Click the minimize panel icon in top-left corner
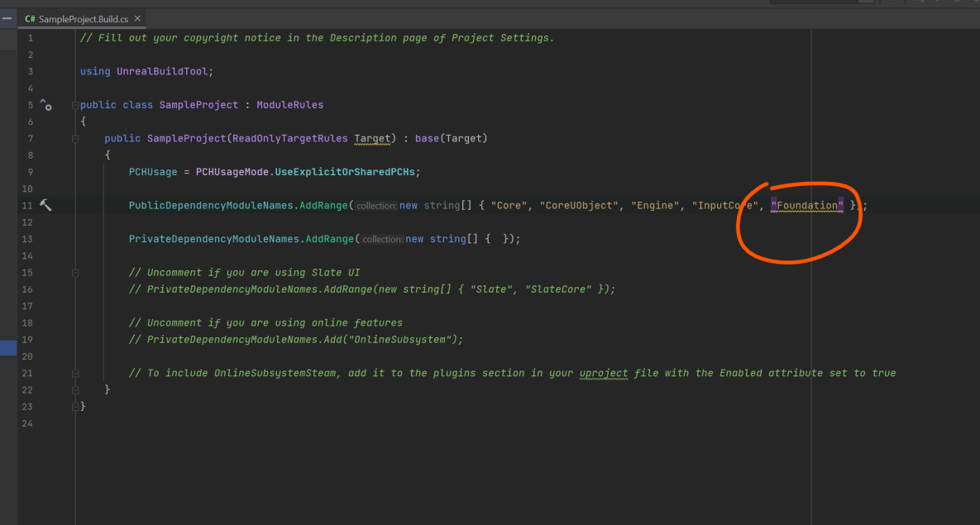 (x=7, y=17)
